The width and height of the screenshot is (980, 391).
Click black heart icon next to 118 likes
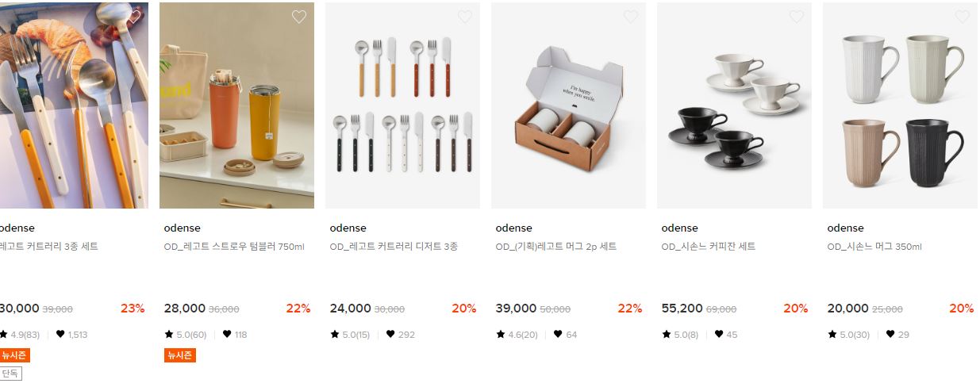click(x=227, y=335)
